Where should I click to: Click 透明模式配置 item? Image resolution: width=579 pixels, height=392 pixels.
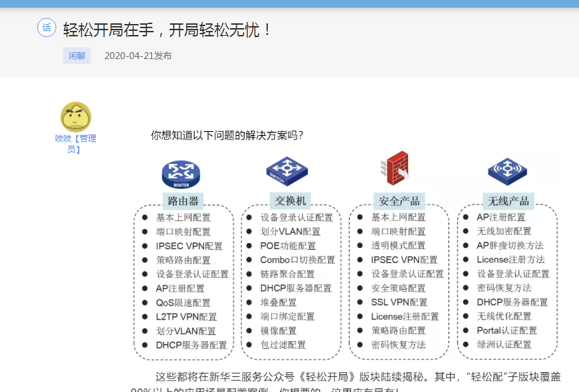(x=398, y=246)
